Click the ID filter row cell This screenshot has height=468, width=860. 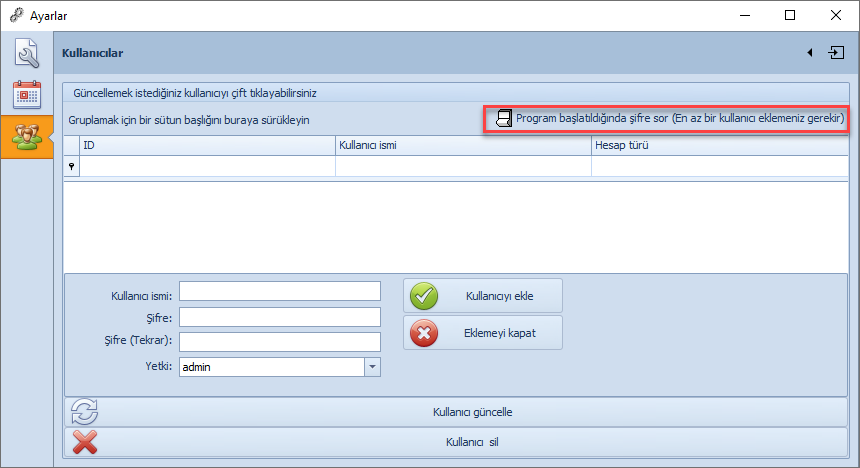pyautogui.click(x=207, y=167)
